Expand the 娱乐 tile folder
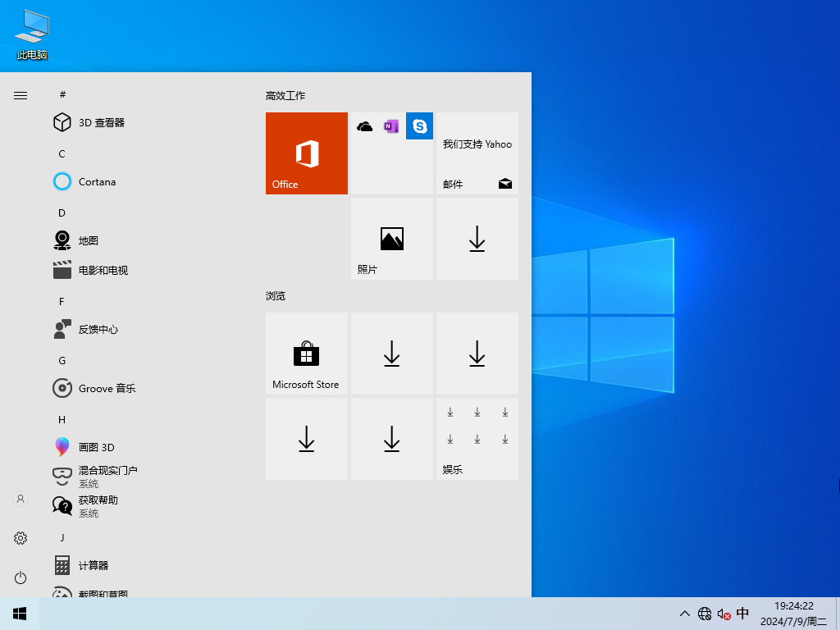840x630 pixels. click(477, 439)
